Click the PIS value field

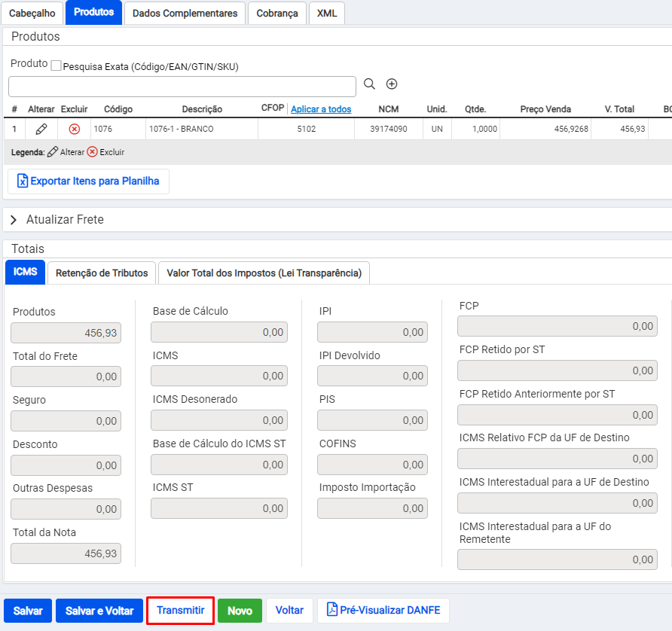372,420
